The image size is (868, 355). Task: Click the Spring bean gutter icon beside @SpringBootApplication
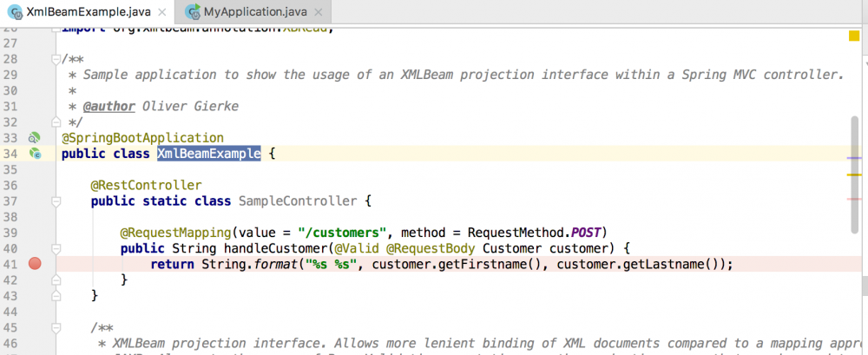pyautogui.click(x=35, y=138)
